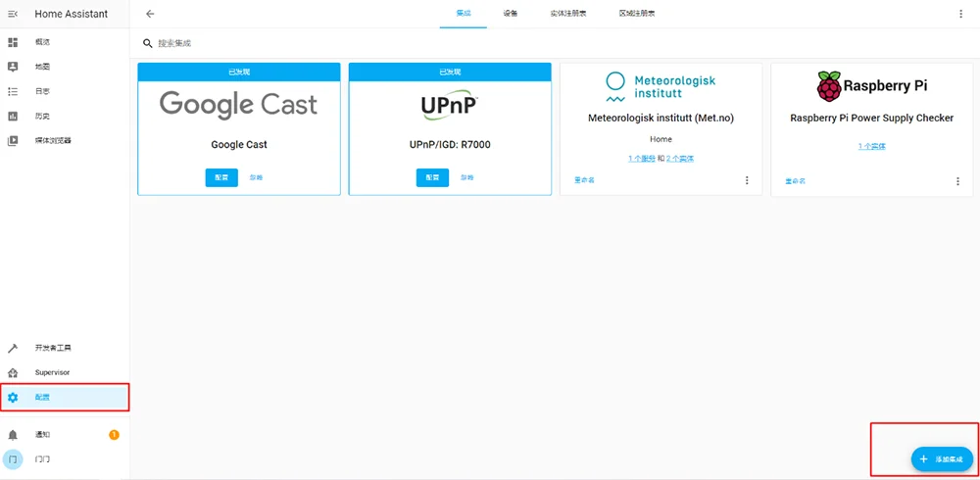Image resolution: width=980 pixels, height=480 pixels.
Task: Click the orange notification count badge
Action: pyautogui.click(x=114, y=435)
